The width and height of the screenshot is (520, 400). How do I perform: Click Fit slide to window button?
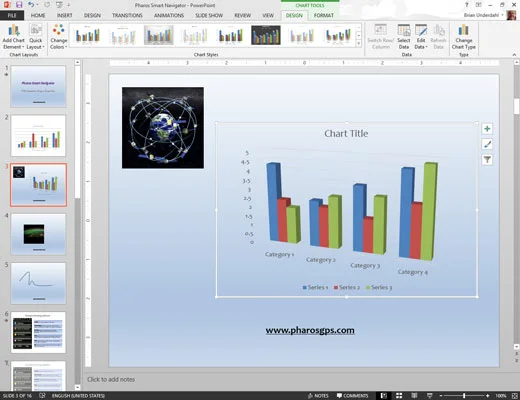514,396
